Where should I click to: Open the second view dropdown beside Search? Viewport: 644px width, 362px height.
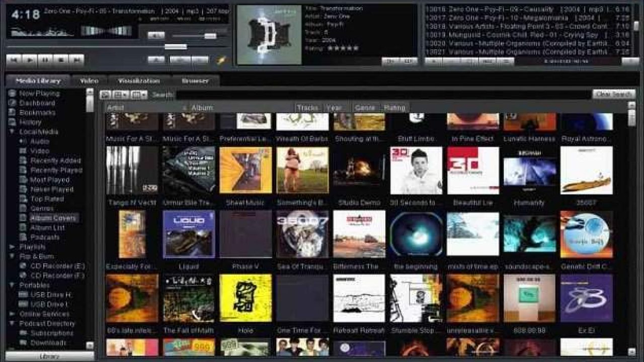[121, 94]
